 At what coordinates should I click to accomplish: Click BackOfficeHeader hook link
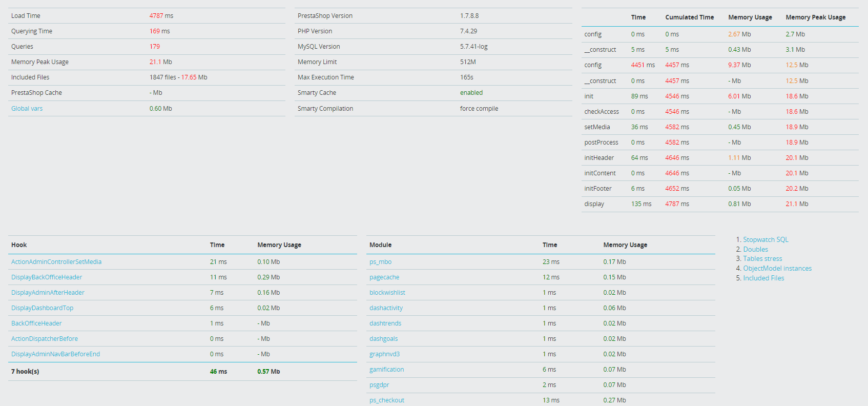[36, 323]
